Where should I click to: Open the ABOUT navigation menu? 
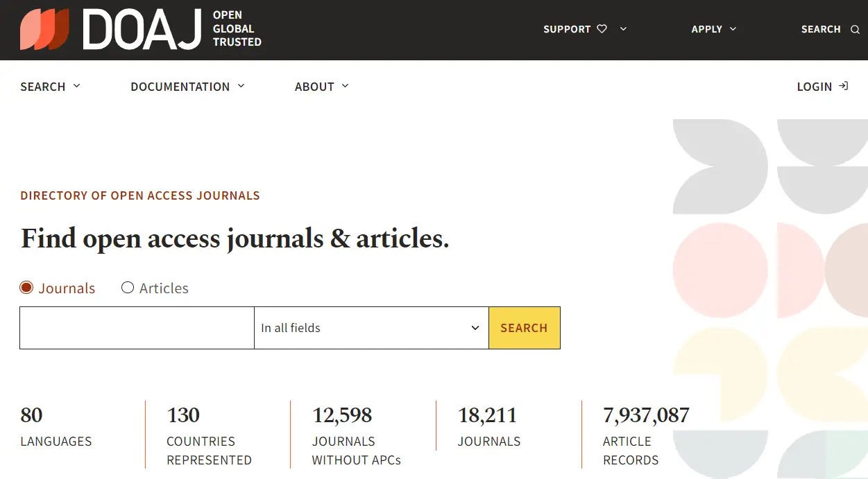click(322, 87)
